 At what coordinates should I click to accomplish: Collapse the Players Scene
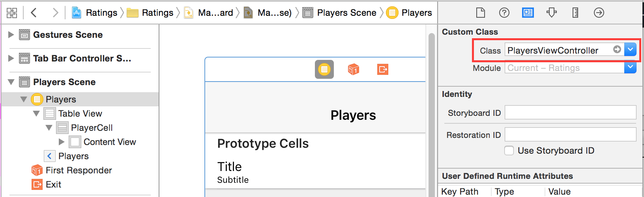point(11,82)
